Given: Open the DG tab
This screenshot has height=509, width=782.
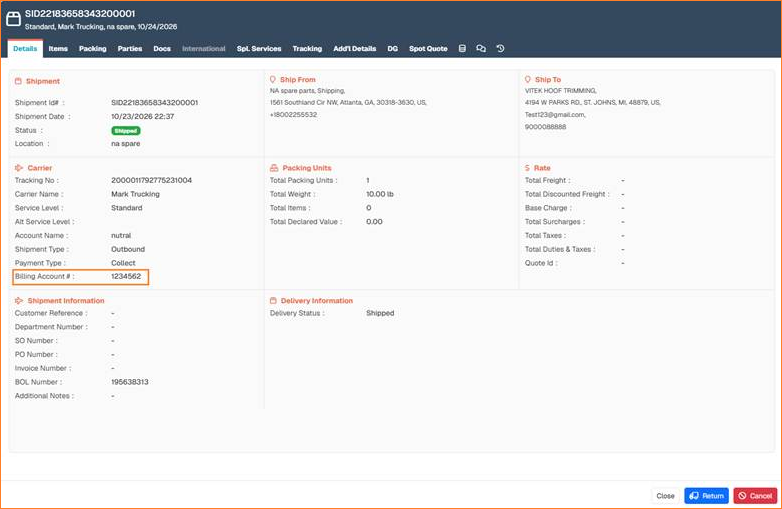Looking at the screenshot, I should (x=392, y=49).
